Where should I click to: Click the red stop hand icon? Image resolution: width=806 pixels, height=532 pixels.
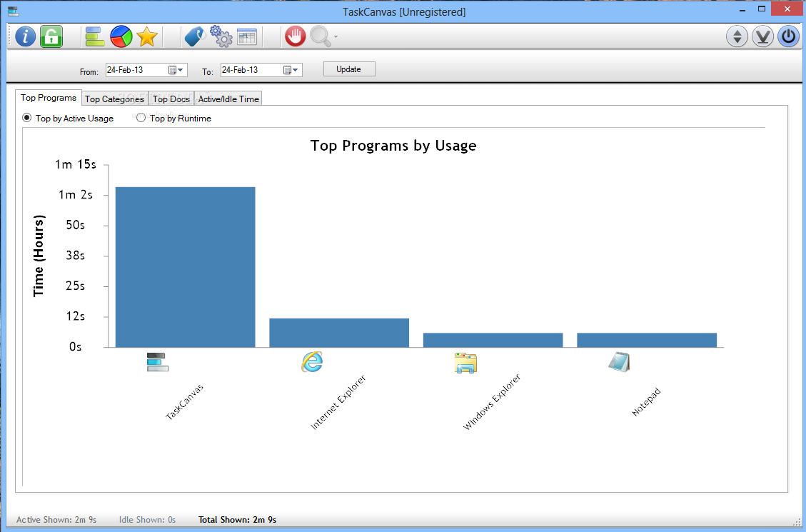pos(295,36)
